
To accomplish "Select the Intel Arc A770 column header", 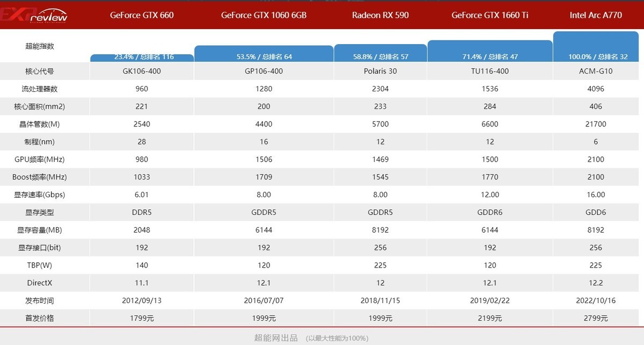I will (596, 15).
